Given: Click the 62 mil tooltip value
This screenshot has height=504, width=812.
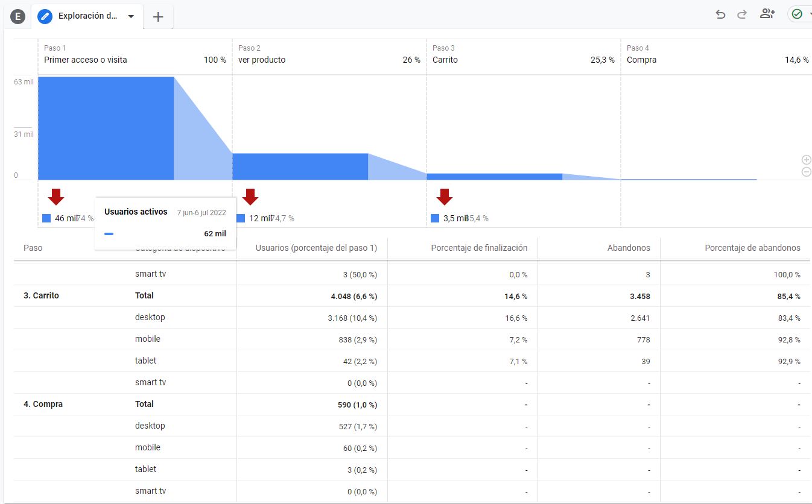Looking at the screenshot, I should pos(215,233).
